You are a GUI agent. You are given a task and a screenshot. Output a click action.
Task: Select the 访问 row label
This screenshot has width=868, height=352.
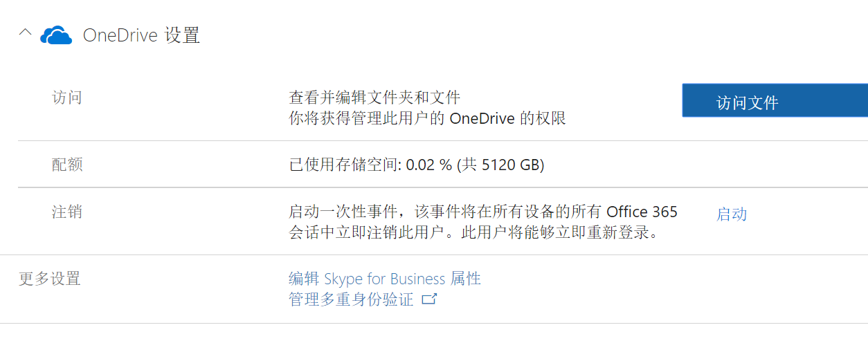[67, 98]
